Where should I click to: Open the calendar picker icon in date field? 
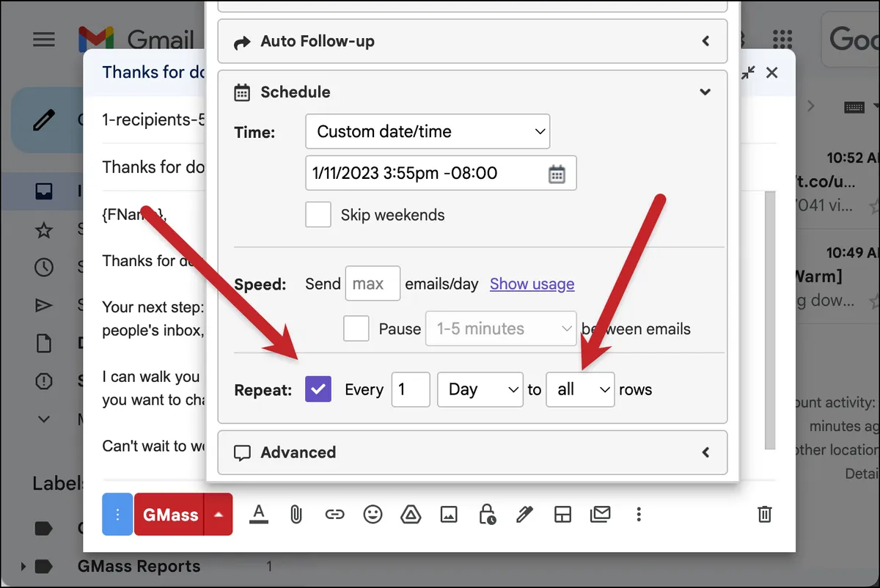557,174
